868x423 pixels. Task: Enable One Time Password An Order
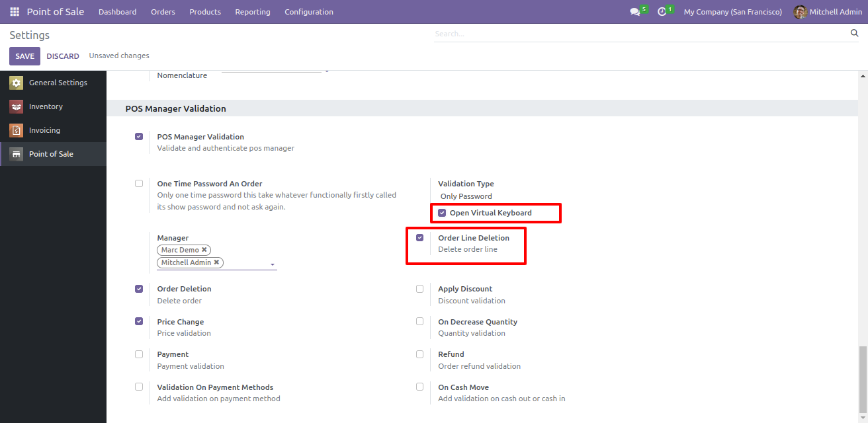139,184
